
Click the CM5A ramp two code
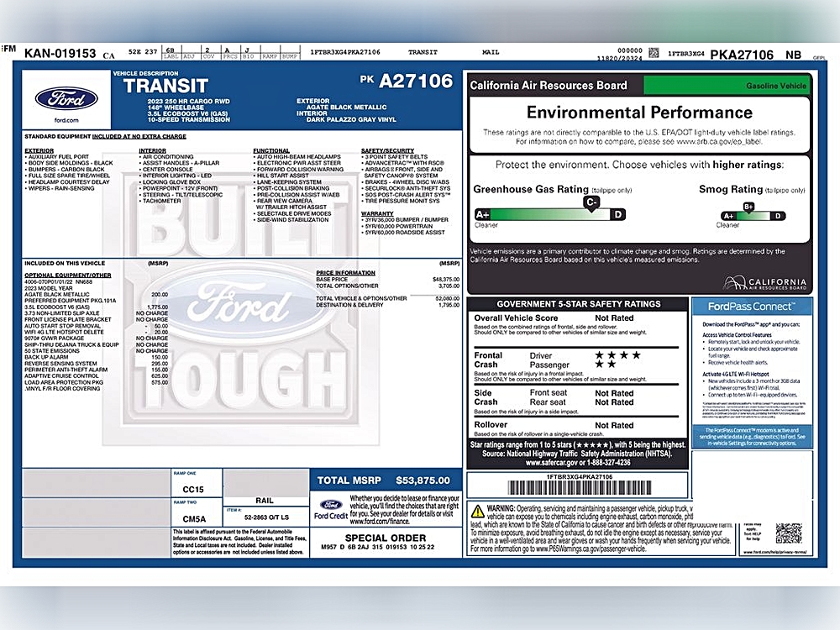click(x=194, y=519)
